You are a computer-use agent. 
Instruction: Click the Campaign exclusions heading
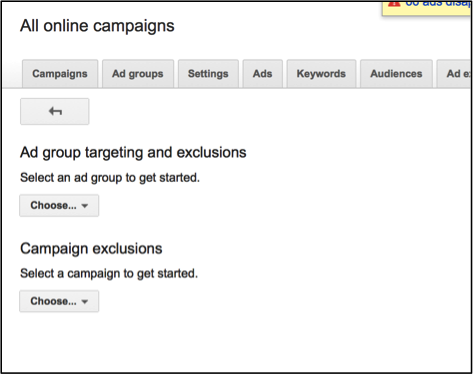(91, 249)
